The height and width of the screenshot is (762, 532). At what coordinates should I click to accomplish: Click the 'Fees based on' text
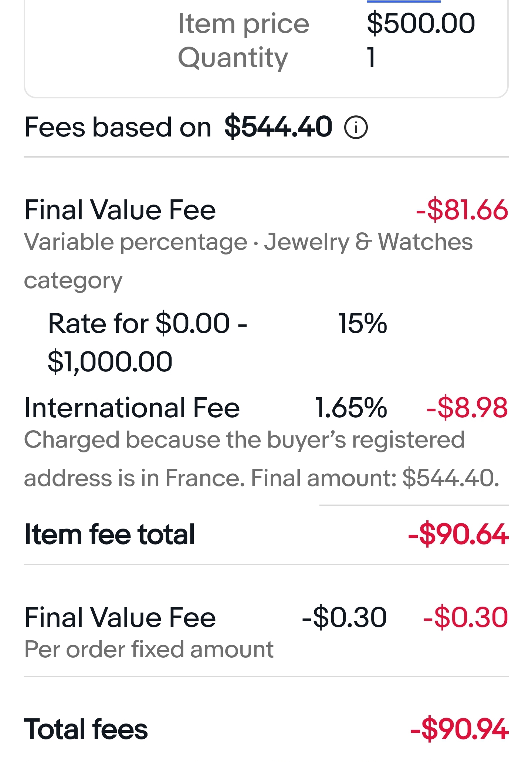118,127
